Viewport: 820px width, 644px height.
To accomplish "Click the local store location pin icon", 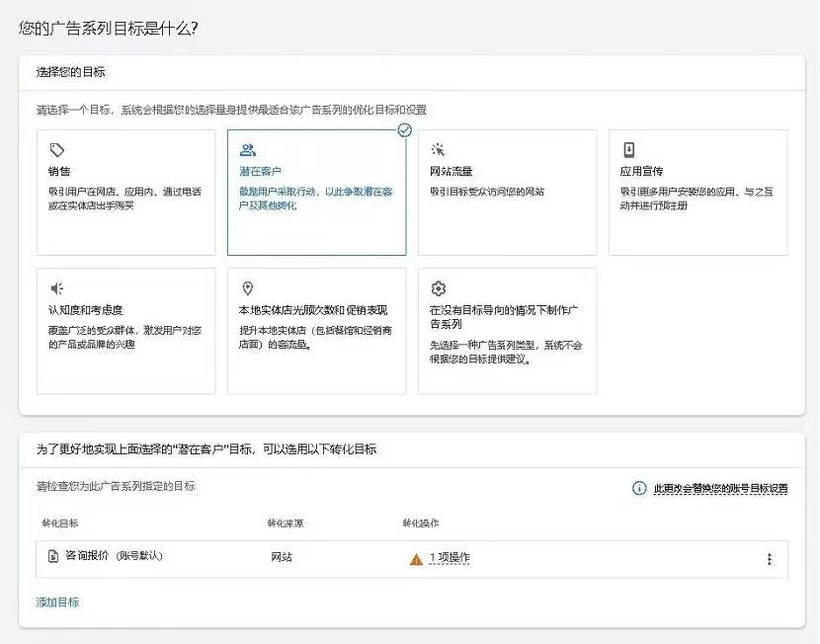I will click(248, 288).
